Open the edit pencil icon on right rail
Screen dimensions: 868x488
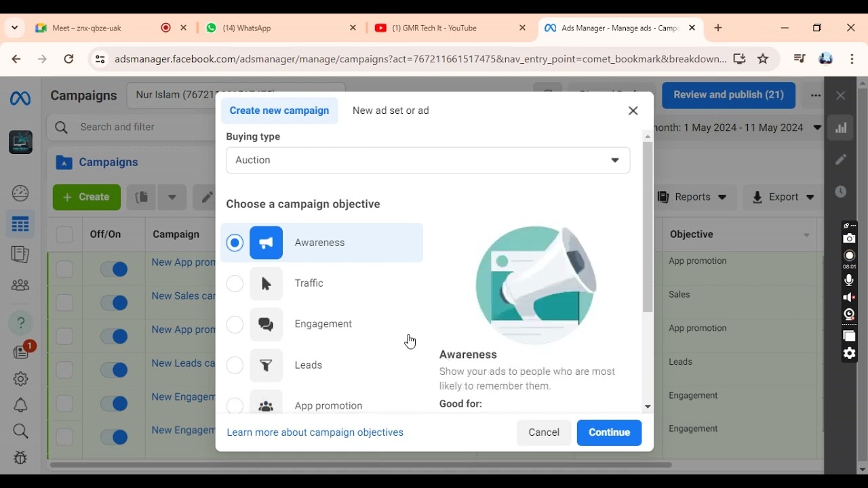pyautogui.click(x=841, y=159)
